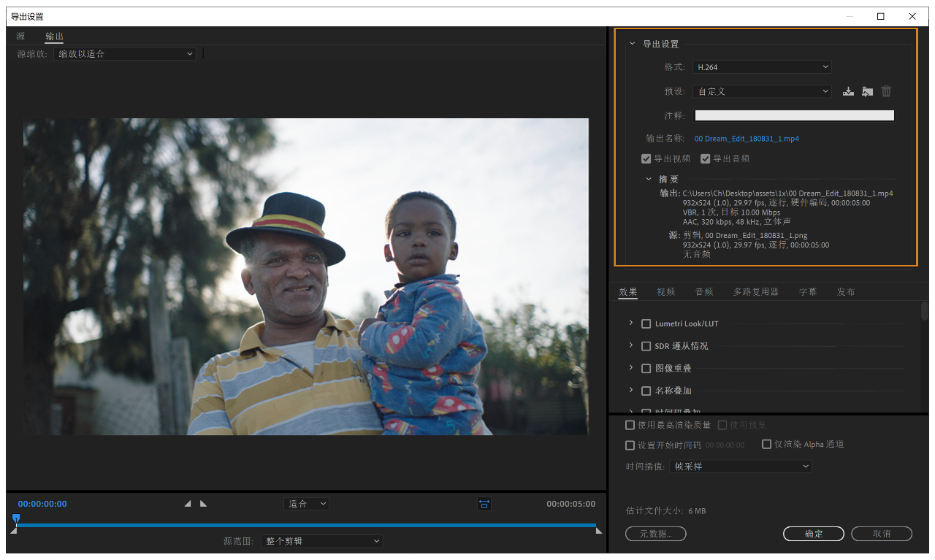Enable the 图像重叠 checkbox
Image resolution: width=935 pixels, height=560 pixels.
(646, 369)
